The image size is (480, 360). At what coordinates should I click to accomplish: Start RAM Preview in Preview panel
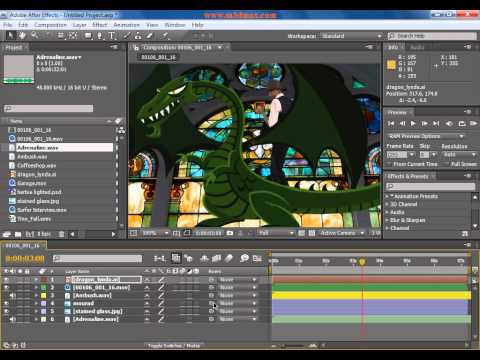click(473, 124)
